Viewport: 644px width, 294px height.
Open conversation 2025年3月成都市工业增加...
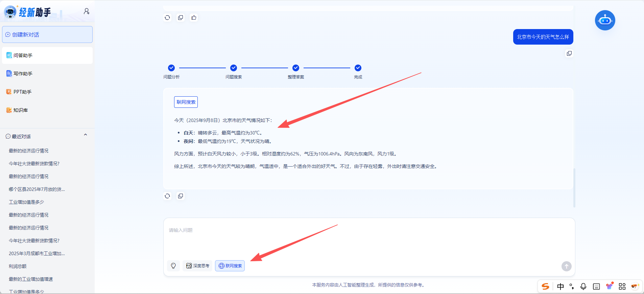(37, 253)
